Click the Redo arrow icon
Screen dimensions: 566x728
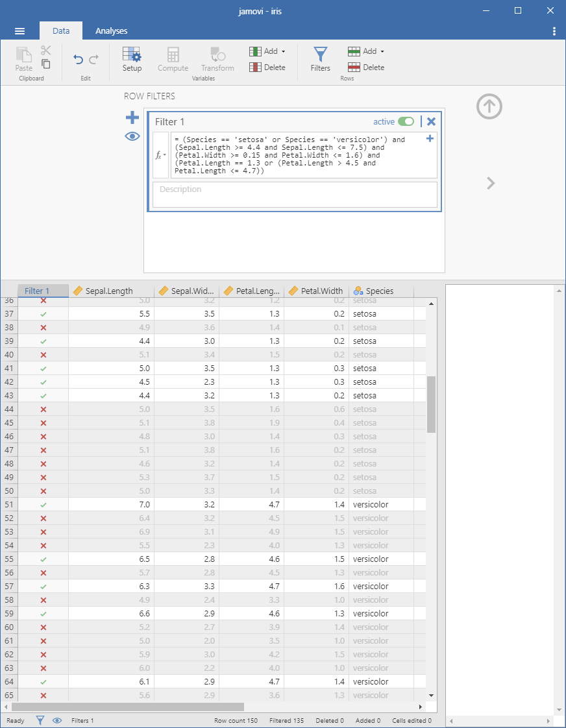click(94, 60)
